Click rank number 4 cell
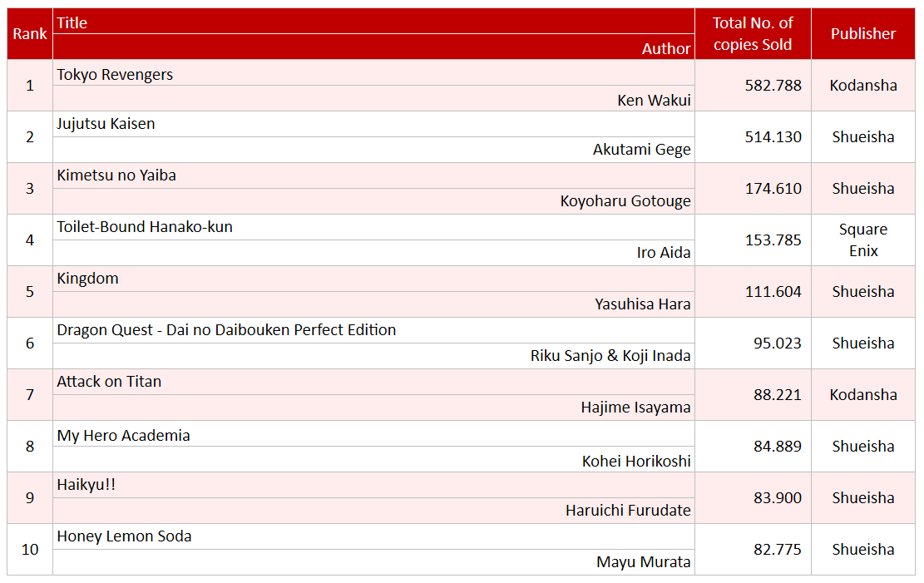The image size is (924, 583). point(30,240)
